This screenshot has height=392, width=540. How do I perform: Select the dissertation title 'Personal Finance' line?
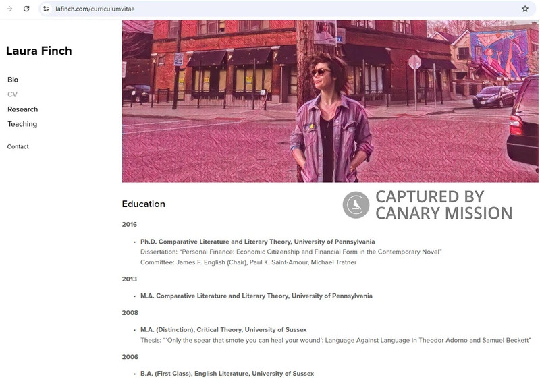point(291,252)
